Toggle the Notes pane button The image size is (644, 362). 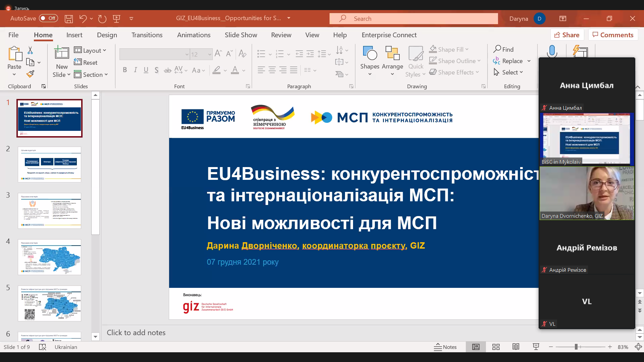pyautogui.click(x=445, y=347)
